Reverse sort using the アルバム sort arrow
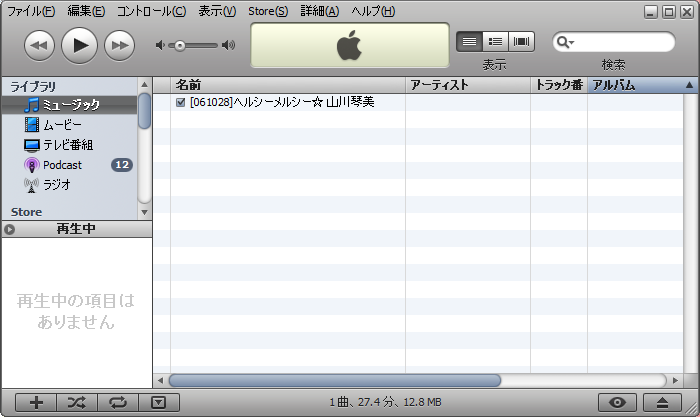This screenshot has height=417, width=700. click(x=689, y=85)
